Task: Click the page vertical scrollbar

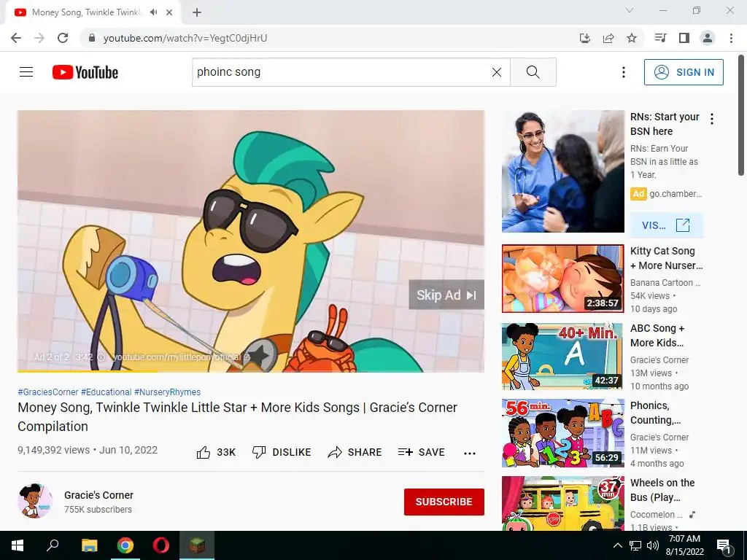Action: click(742, 115)
